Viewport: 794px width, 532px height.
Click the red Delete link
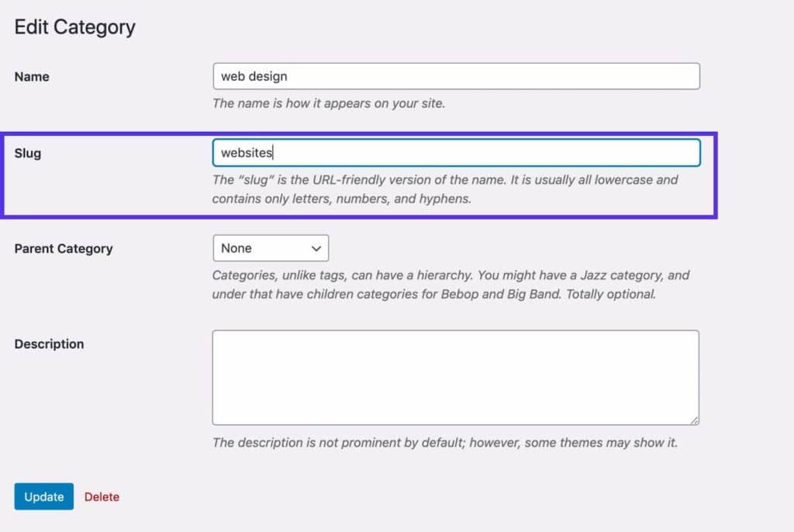102,496
